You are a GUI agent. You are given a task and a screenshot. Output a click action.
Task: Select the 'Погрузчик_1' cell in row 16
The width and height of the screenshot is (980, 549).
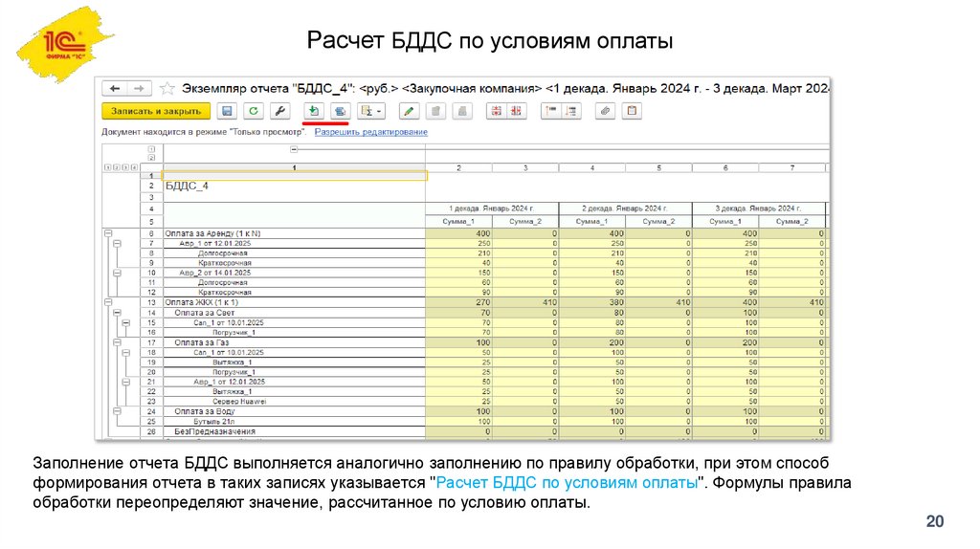coord(295,332)
